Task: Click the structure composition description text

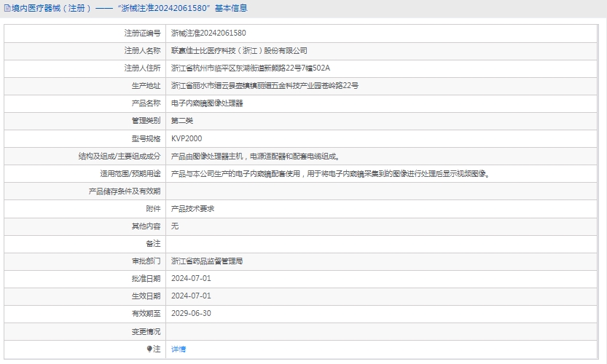Action: coord(254,156)
